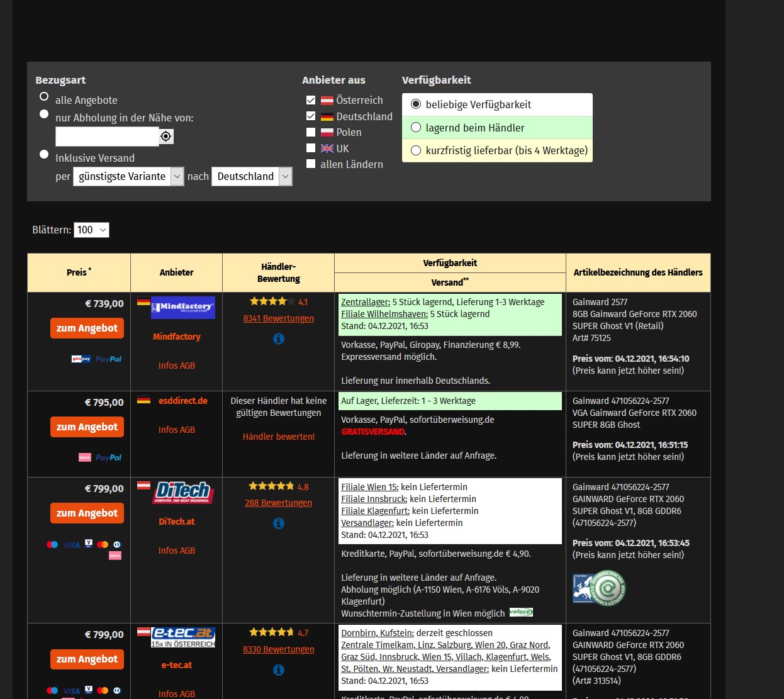The image size is (784, 699).
Task: Click the 'Anbieter' column header
Action: point(176,272)
